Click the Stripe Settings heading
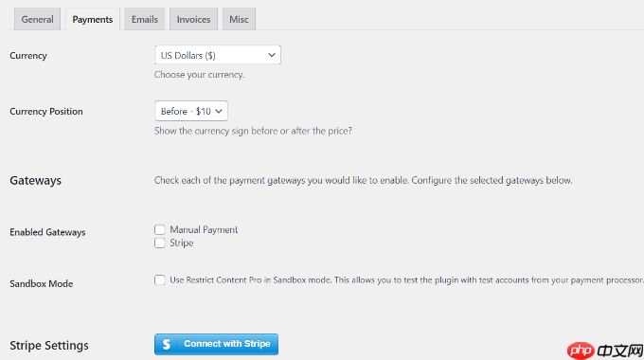 pyautogui.click(x=49, y=346)
